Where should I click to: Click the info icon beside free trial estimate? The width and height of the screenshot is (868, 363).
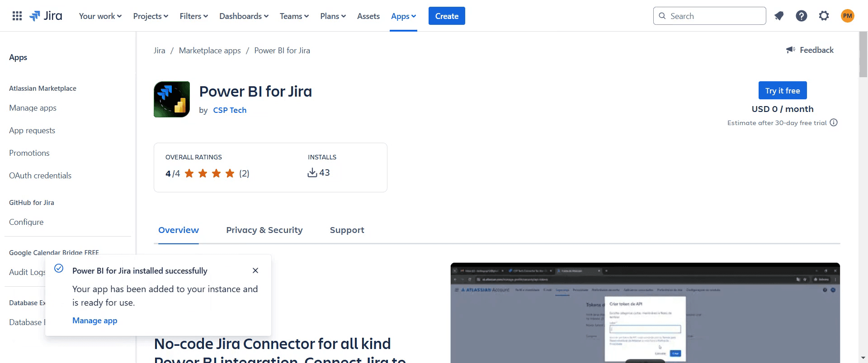coord(834,122)
